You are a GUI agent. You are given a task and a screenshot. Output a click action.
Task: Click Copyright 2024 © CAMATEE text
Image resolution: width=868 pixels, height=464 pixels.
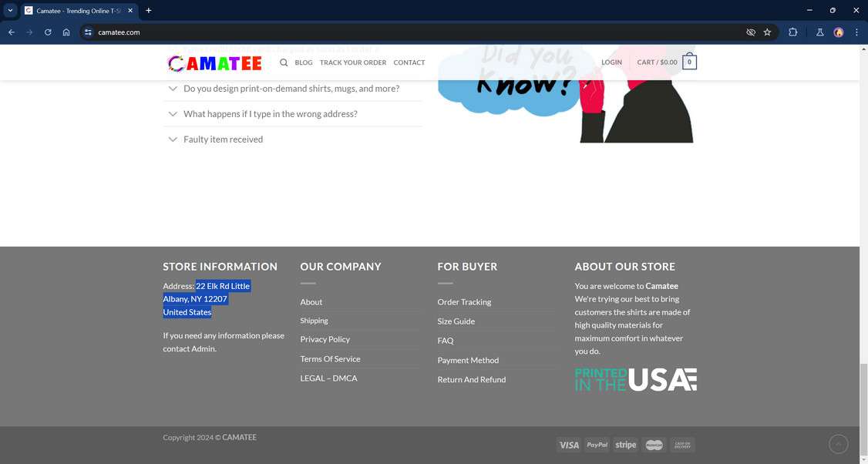[x=210, y=438]
